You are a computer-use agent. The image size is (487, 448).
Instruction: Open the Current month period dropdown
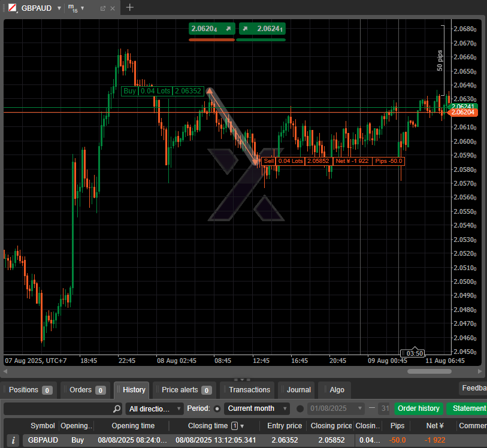[x=257, y=408]
